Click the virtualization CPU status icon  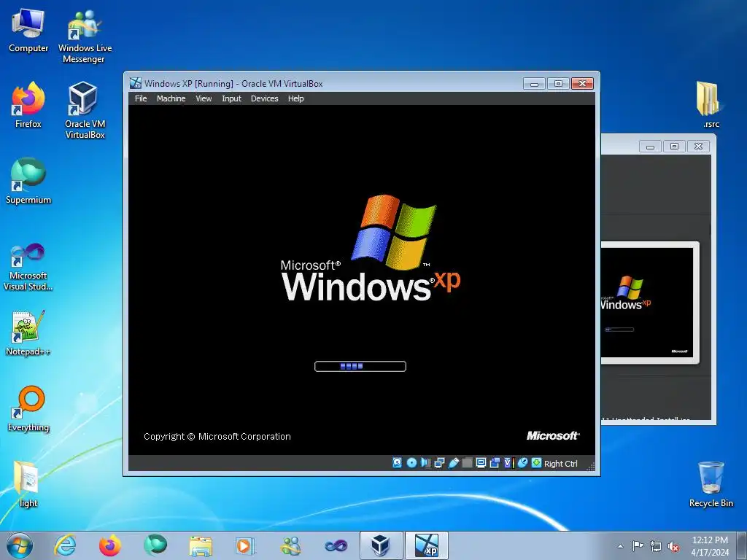[508, 463]
